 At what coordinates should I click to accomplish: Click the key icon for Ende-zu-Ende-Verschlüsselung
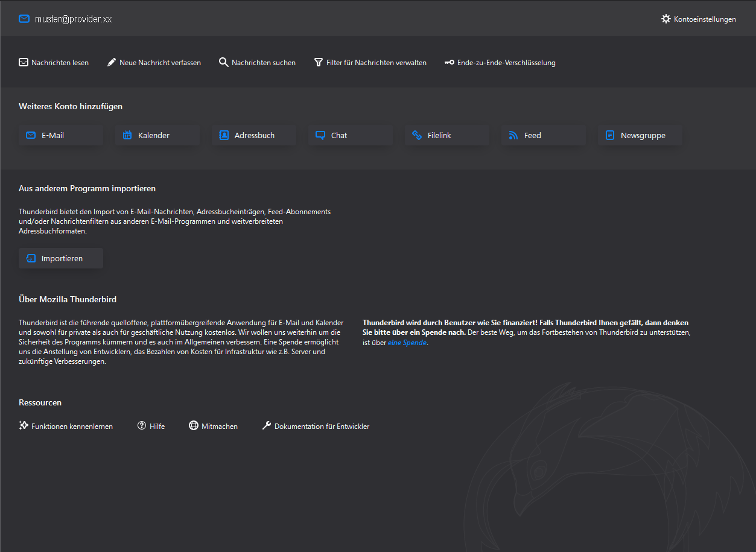449,62
